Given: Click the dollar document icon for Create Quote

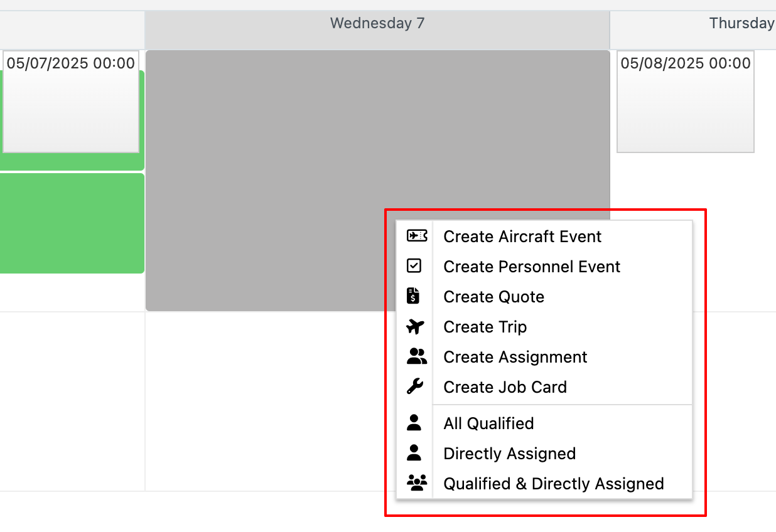Looking at the screenshot, I should pos(413,296).
